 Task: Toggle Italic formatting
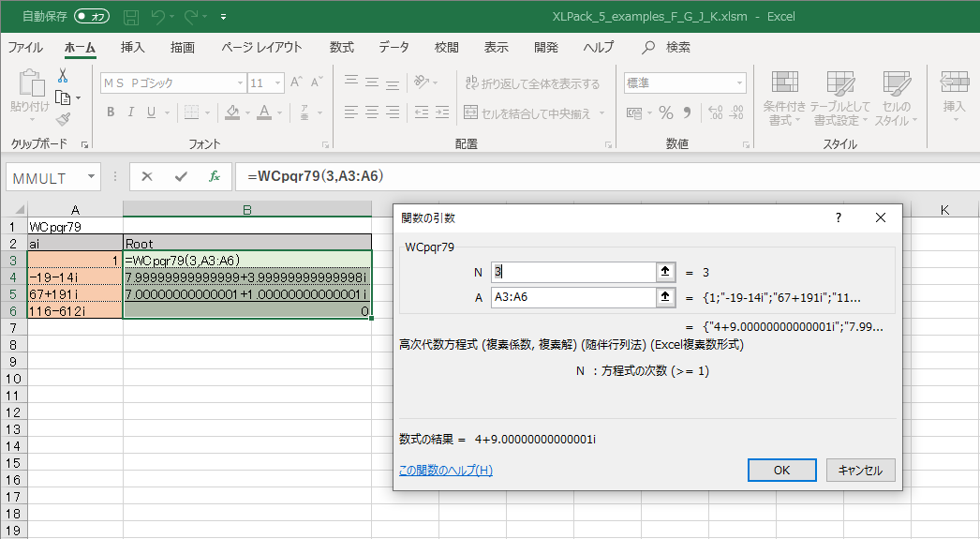130,112
